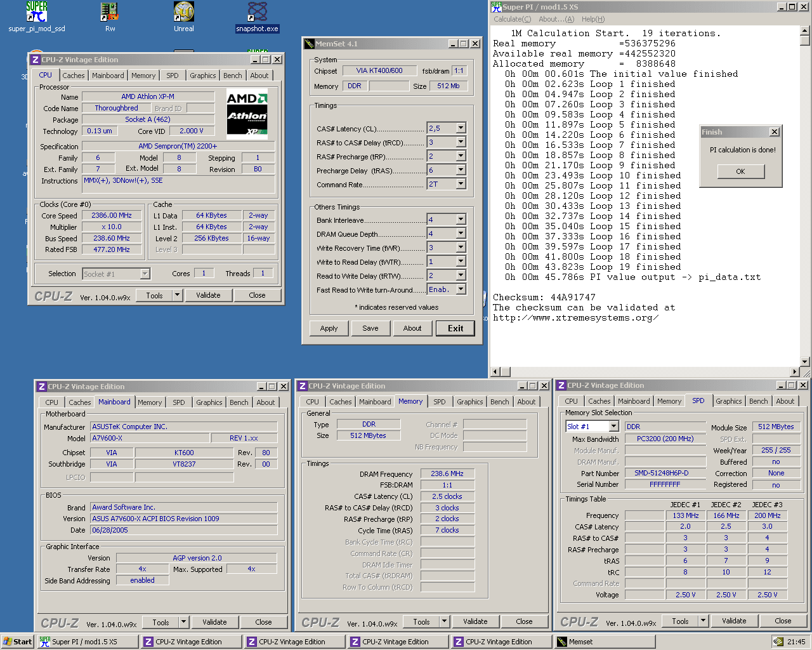Click the Super PI vertical scrollbar down arrow
Screen dimensions: 812x650
pos(804,362)
